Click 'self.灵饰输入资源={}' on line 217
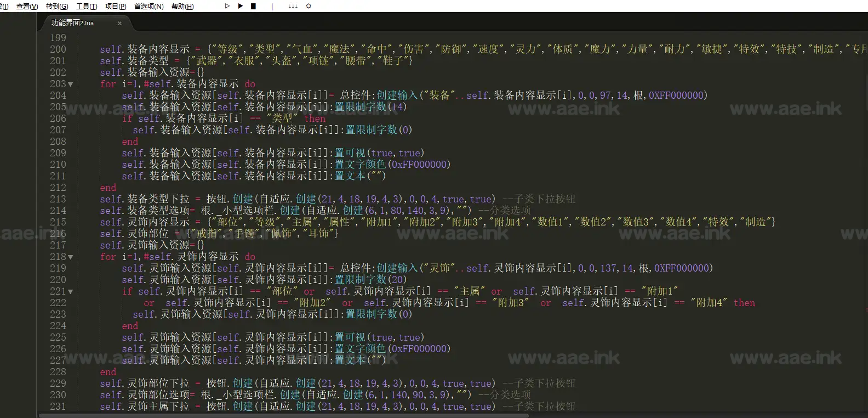 tap(152, 245)
